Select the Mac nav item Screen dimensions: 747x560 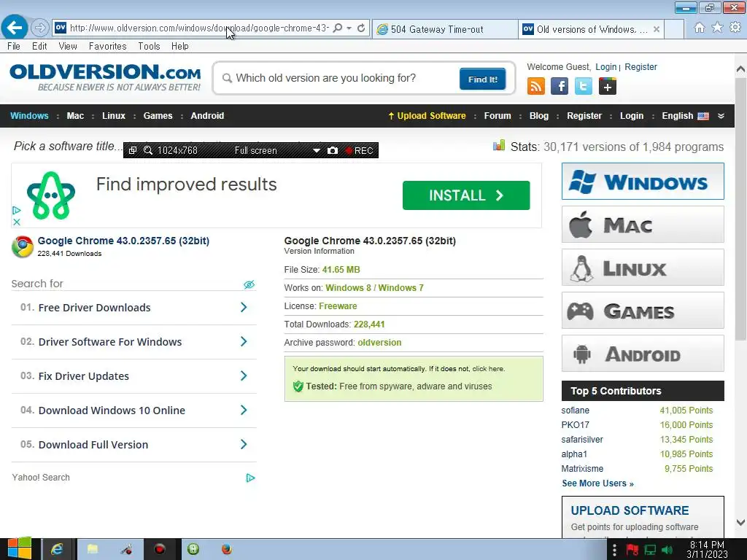point(75,116)
